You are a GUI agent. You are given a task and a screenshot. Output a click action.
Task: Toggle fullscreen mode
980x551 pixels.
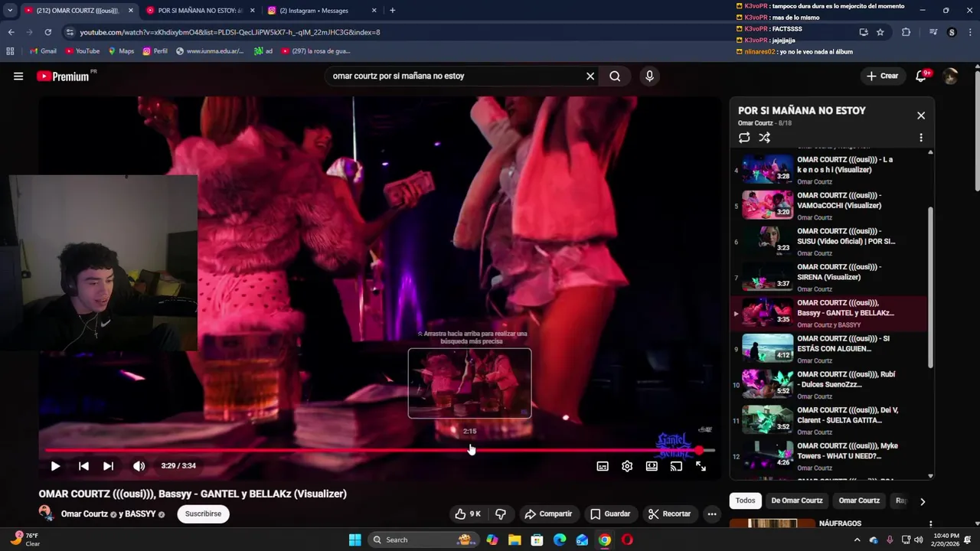[701, 466]
